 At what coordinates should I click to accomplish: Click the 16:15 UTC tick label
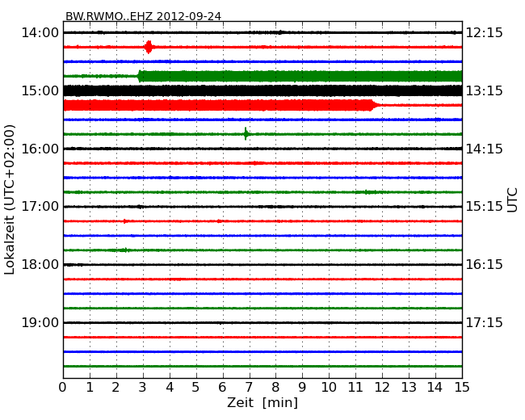[485, 265]
